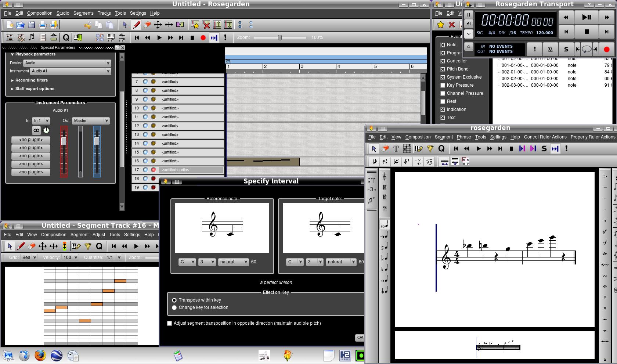Open the quantize Q tool in main window
The image size is (617, 364).
click(66, 37)
